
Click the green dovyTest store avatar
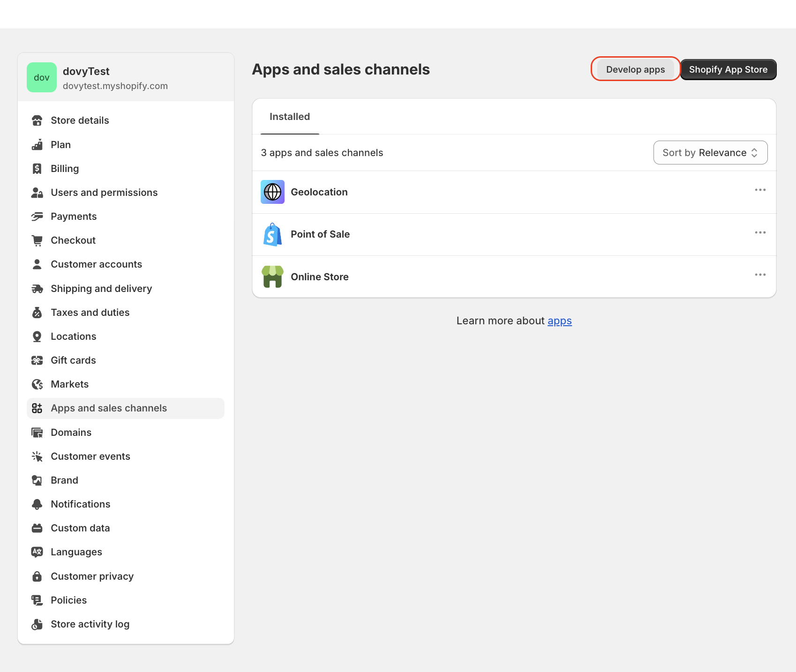[x=42, y=77]
